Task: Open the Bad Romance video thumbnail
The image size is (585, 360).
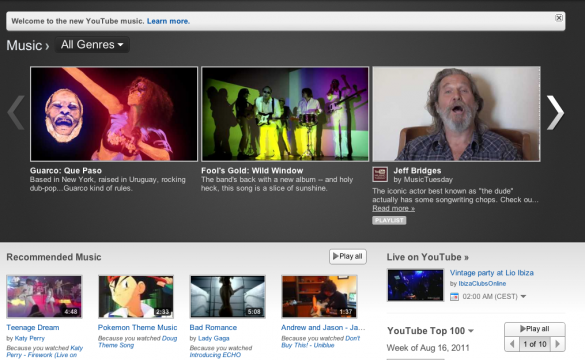Action: [228, 297]
